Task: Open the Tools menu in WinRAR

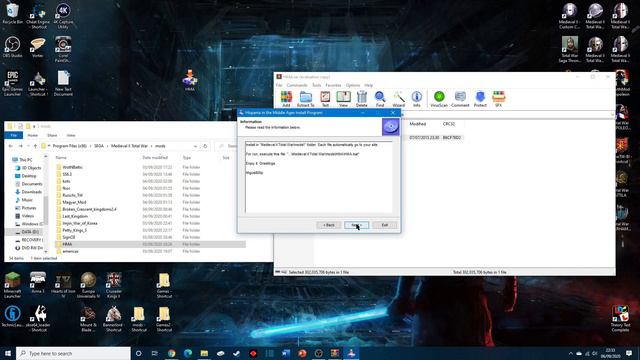Action: pos(316,85)
